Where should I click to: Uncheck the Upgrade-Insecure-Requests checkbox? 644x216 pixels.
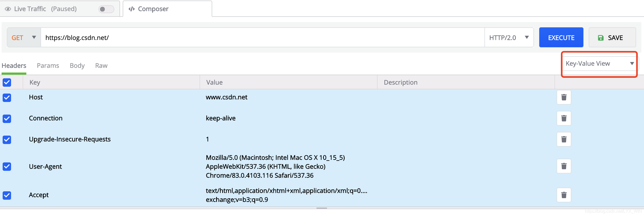(x=7, y=140)
